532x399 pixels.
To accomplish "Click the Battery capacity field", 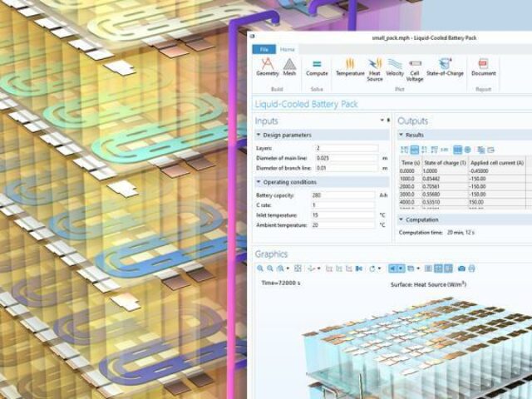I will 343,195.
